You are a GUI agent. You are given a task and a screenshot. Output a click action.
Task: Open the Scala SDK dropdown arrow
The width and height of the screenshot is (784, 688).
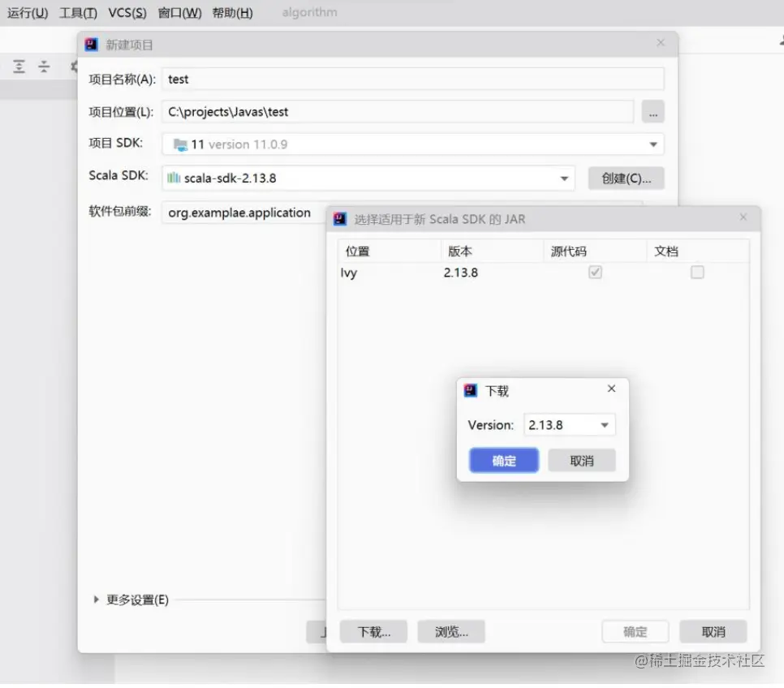[564, 178]
